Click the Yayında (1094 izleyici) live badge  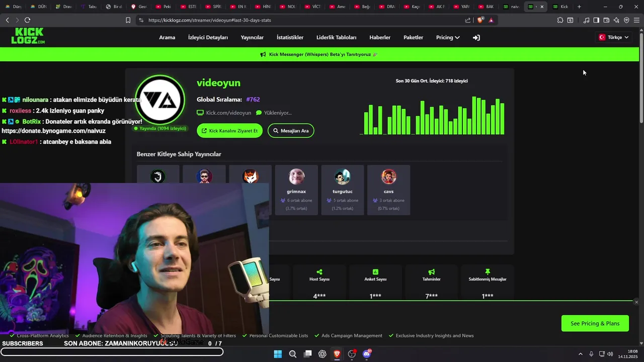click(160, 129)
